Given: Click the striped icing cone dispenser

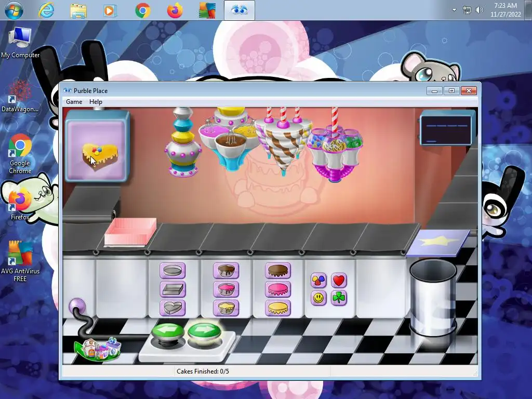Looking at the screenshot, I should pyautogui.click(x=283, y=142).
